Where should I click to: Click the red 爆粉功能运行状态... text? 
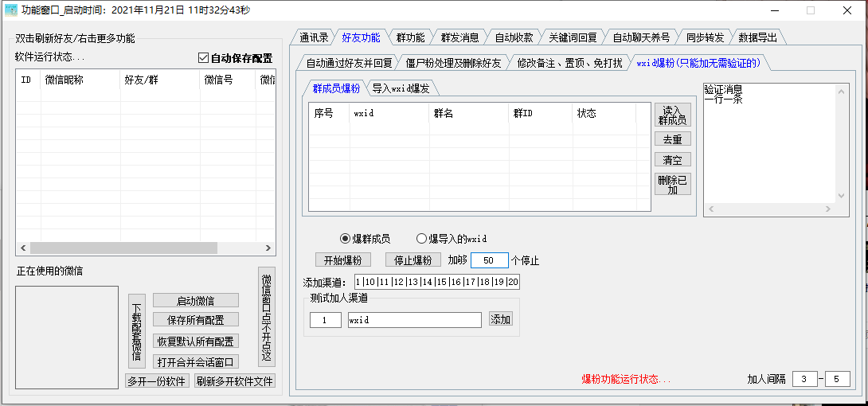pyautogui.click(x=626, y=380)
